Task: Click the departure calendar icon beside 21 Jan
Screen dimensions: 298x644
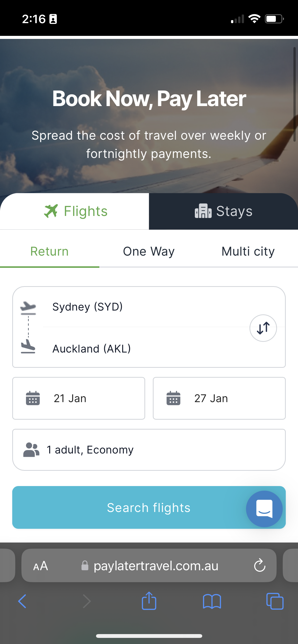Action: click(x=33, y=398)
